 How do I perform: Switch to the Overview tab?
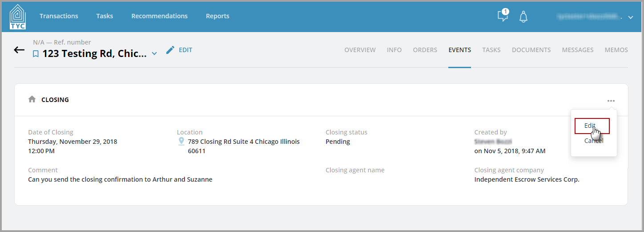click(360, 50)
